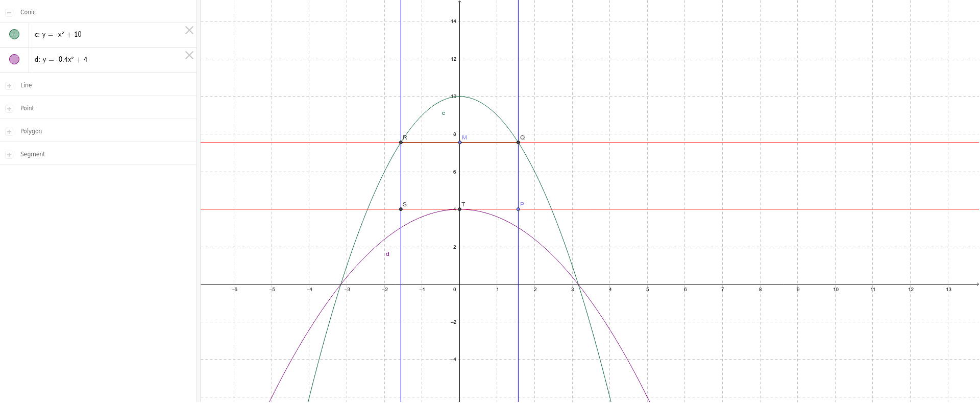This screenshot has height=403, width=980.
Task: Click x-axis label 13
Action: point(949,290)
